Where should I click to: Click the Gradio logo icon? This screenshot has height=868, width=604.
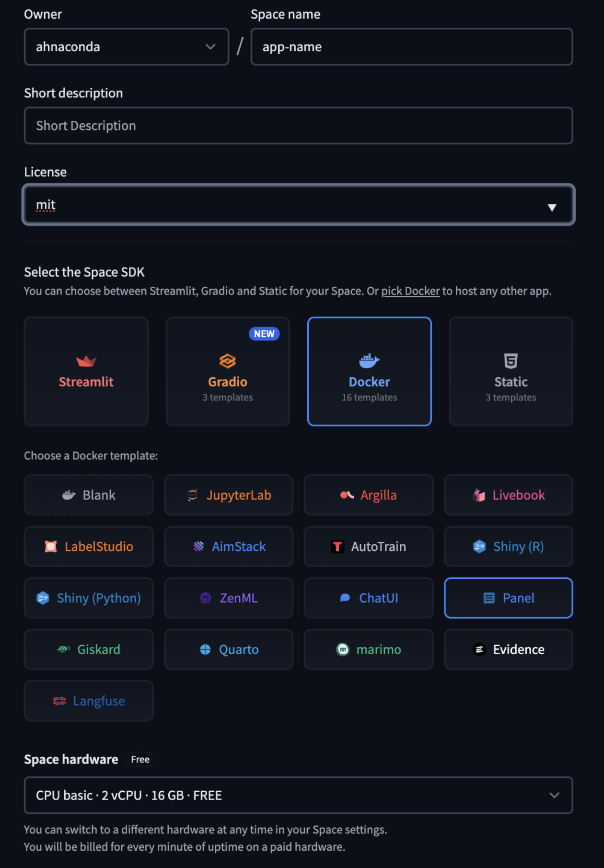click(x=228, y=361)
